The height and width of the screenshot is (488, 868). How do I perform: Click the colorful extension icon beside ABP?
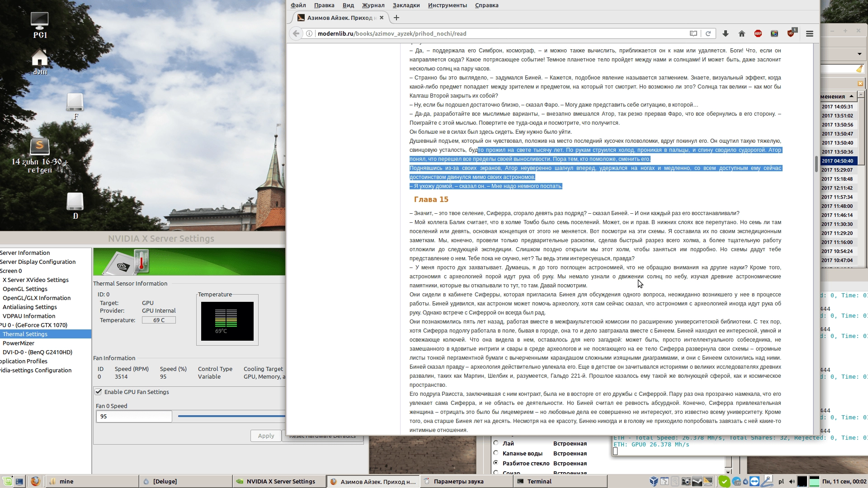[774, 33]
